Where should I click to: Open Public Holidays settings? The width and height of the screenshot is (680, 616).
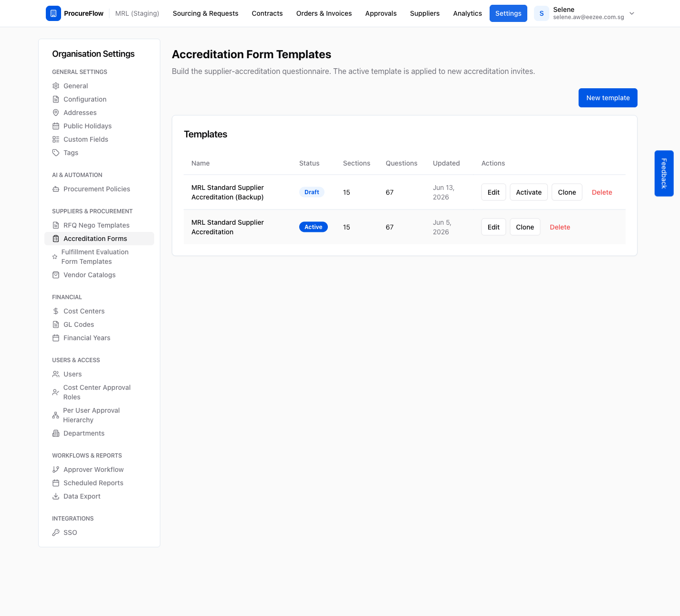click(x=99, y=126)
